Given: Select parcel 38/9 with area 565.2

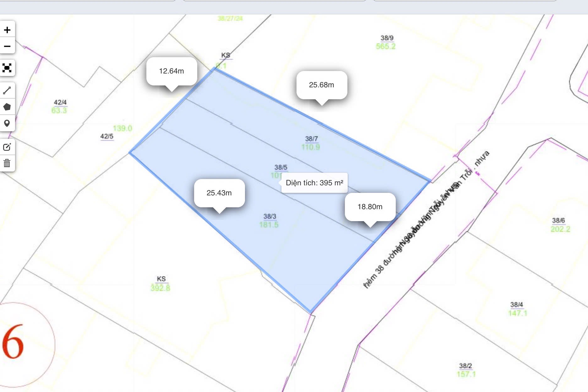Looking at the screenshot, I should pyautogui.click(x=386, y=42).
